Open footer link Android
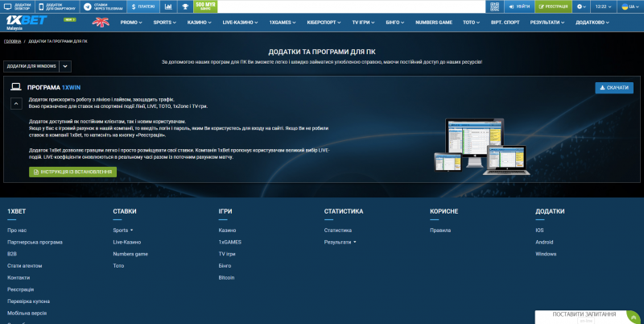Screen dimensions: 644x324 tap(544, 242)
